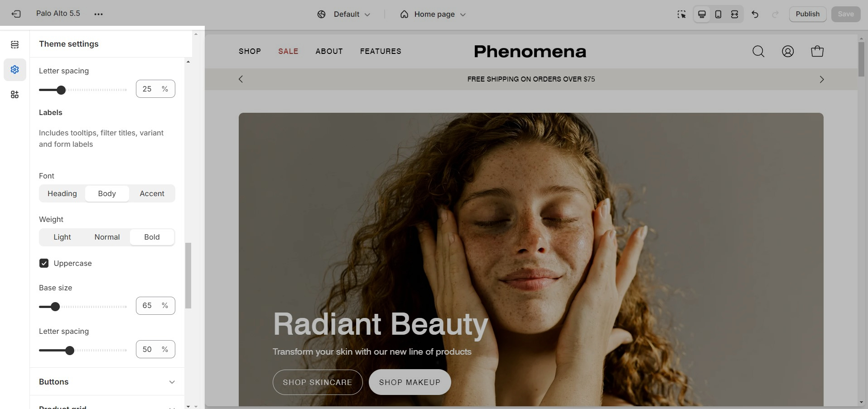
Task: Select Light font weight
Action: (62, 237)
